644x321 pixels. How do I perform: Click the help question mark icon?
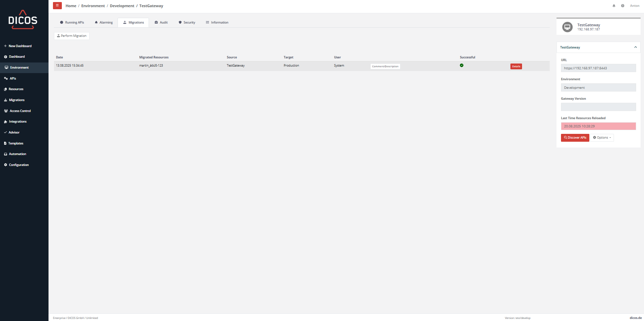(x=622, y=6)
